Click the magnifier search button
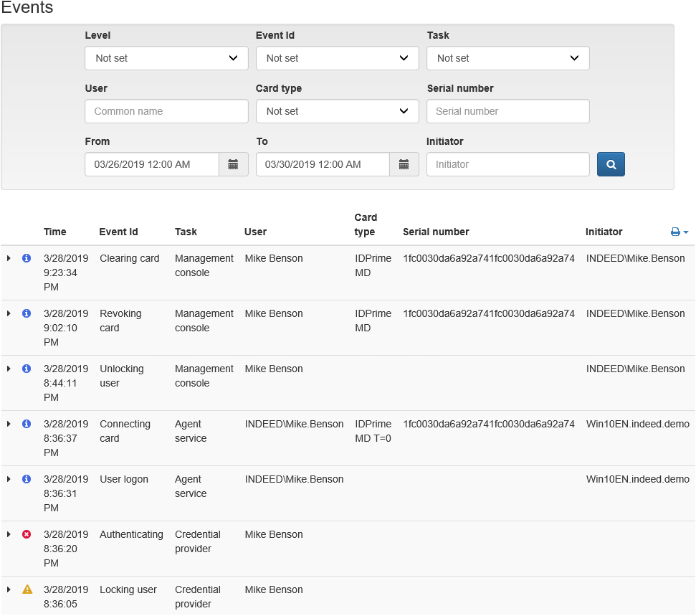Screen dimensions: 696x616 pyautogui.click(x=611, y=164)
